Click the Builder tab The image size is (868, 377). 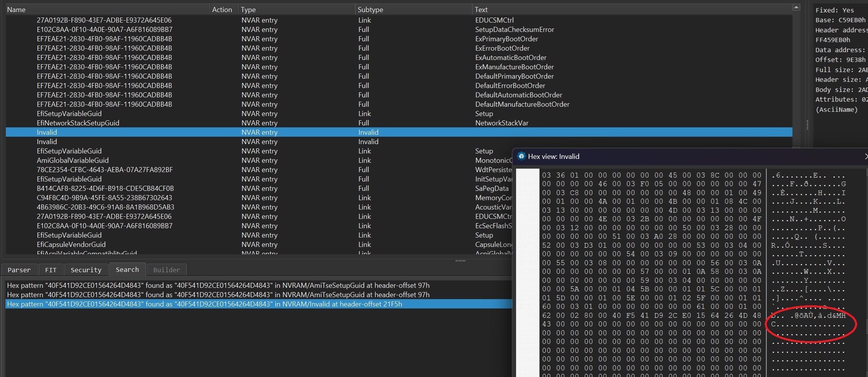click(x=166, y=270)
